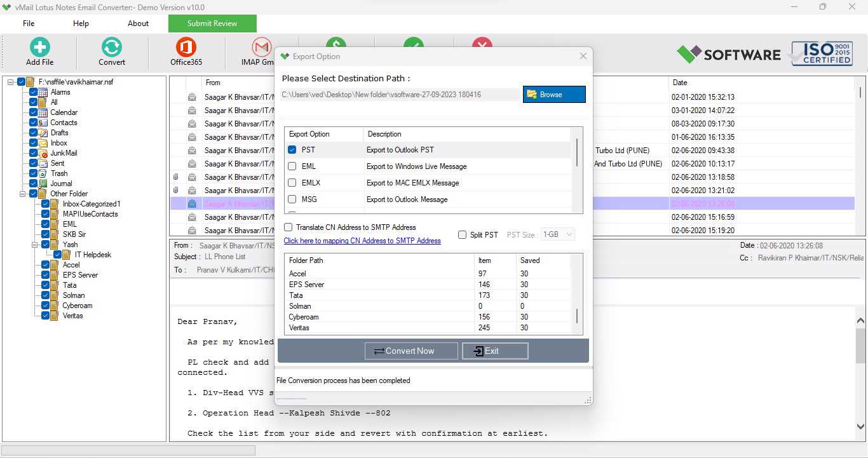Open the File menu
The height and width of the screenshot is (458, 868).
pyautogui.click(x=29, y=24)
